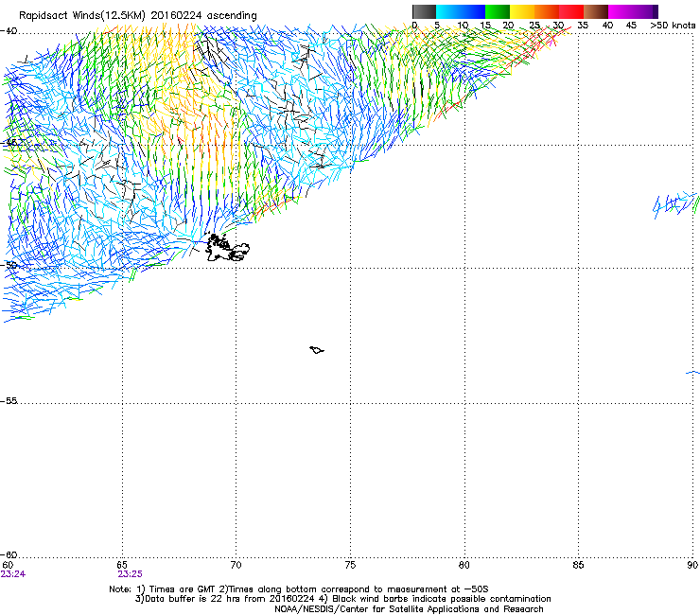Click longitude label 90 on bottom axis

point(692,565)
